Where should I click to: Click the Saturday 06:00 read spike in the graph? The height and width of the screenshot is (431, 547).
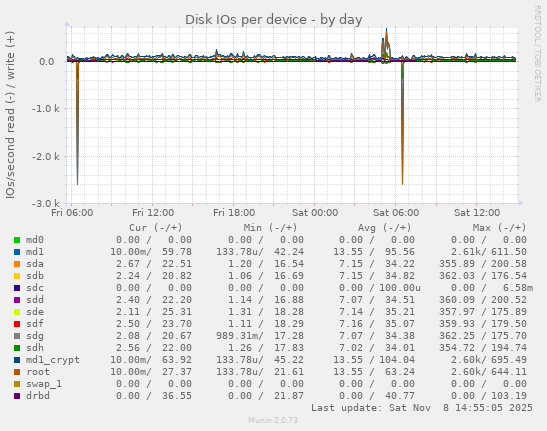pos(402,122)
